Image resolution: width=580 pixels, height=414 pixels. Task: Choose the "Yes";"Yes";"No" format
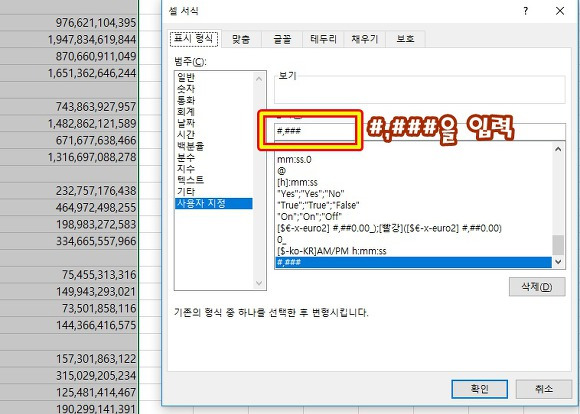[414, 194]
